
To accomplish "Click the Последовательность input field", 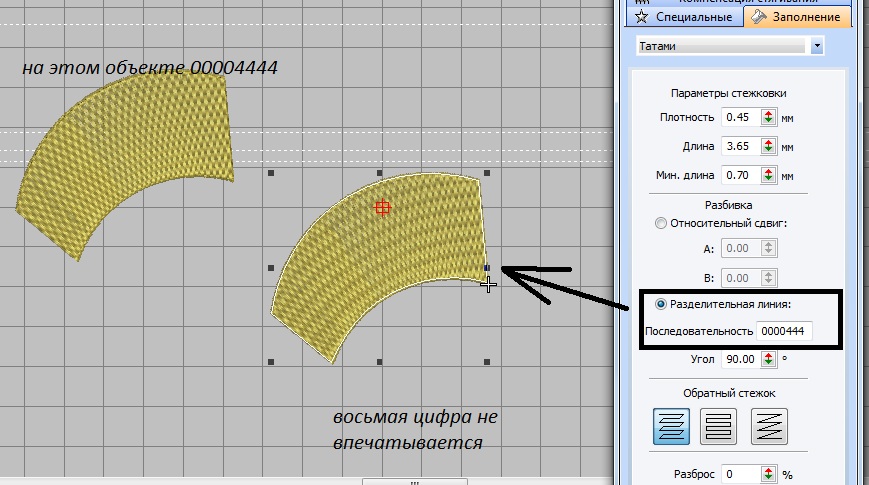I will (784, 330).
